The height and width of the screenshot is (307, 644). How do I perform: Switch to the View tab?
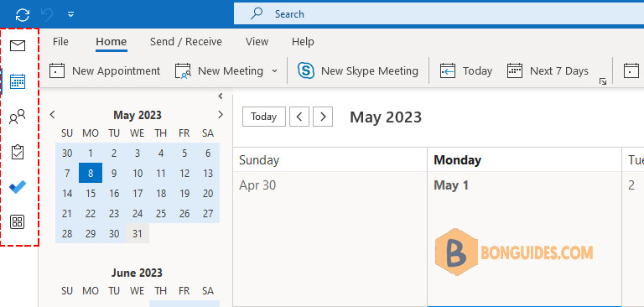coord(257,41)
